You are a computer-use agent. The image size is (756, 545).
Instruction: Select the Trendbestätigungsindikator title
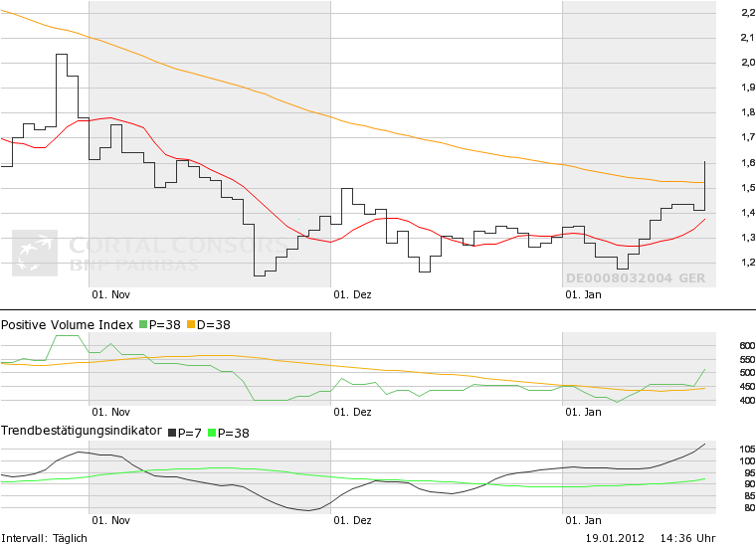click(82, 431)
